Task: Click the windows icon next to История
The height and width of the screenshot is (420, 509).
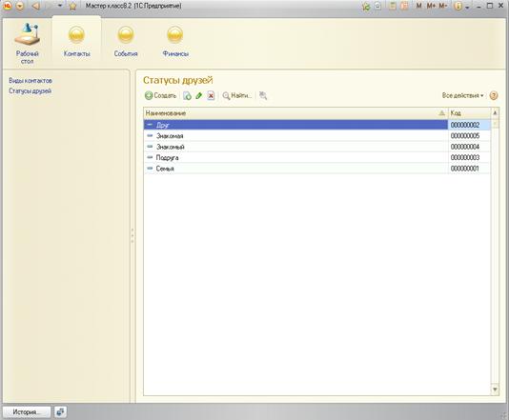Action: coord(60,412)
